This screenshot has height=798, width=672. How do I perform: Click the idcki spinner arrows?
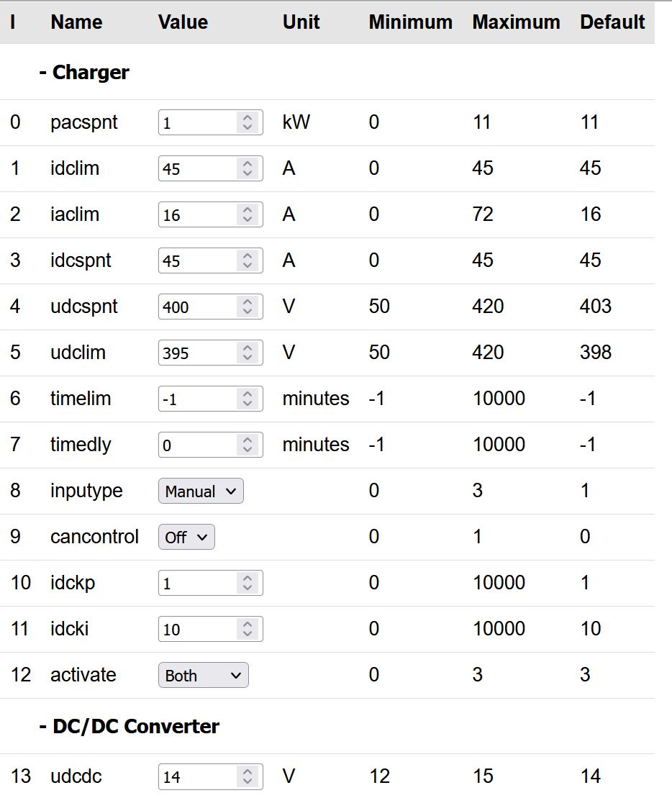click(247, 629)
